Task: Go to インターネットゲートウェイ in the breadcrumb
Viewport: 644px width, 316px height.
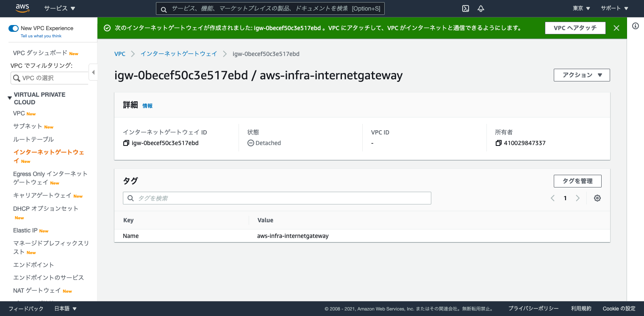Action: click(x=179, y=54)
